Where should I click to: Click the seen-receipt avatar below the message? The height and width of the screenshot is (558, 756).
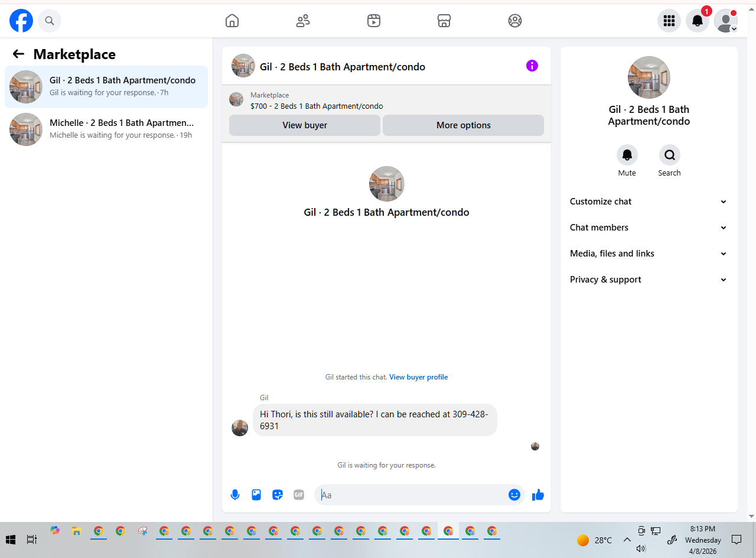[x=535, y=446]
